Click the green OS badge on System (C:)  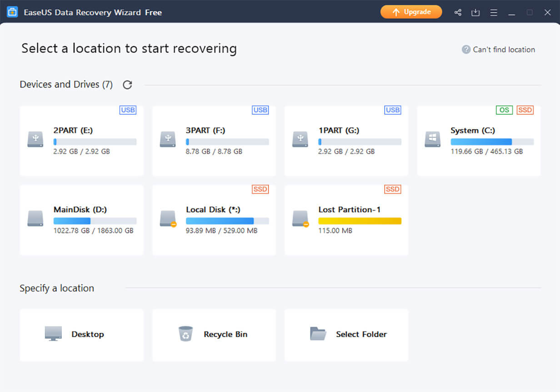[x=504, y=110]
